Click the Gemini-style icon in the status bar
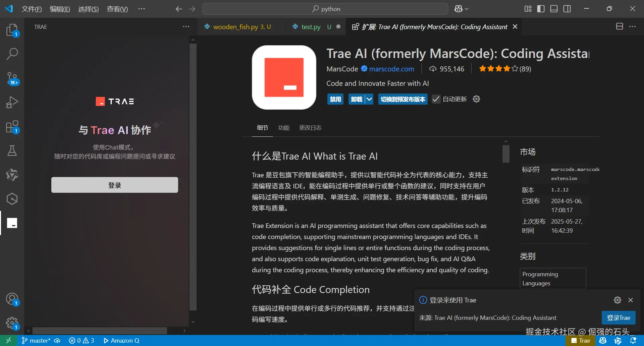644x346 pixels. pyautogui.click(x=618, y=341)
